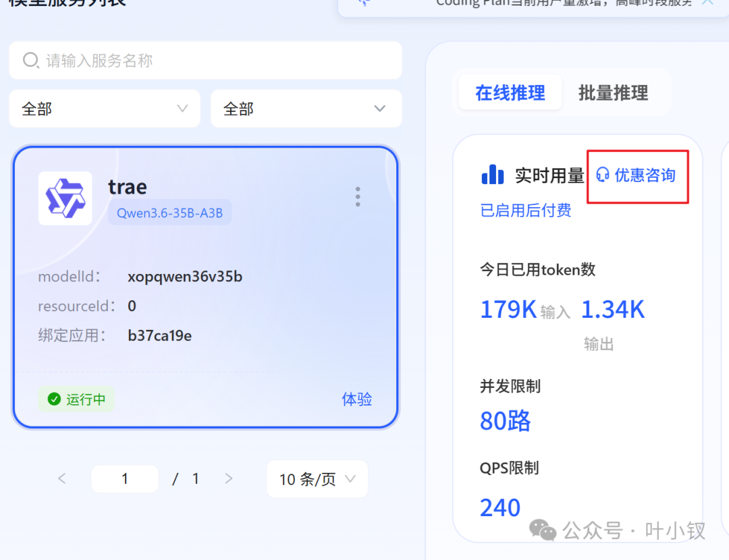Click the search magnifier icon
The image size is (729, 560).
coord(31,61)
